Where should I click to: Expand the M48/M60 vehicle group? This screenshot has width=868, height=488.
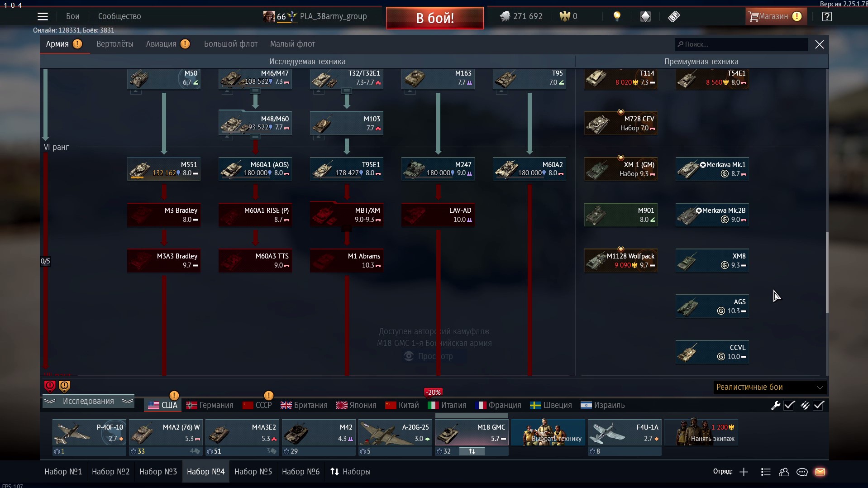(x=255, y=137)
